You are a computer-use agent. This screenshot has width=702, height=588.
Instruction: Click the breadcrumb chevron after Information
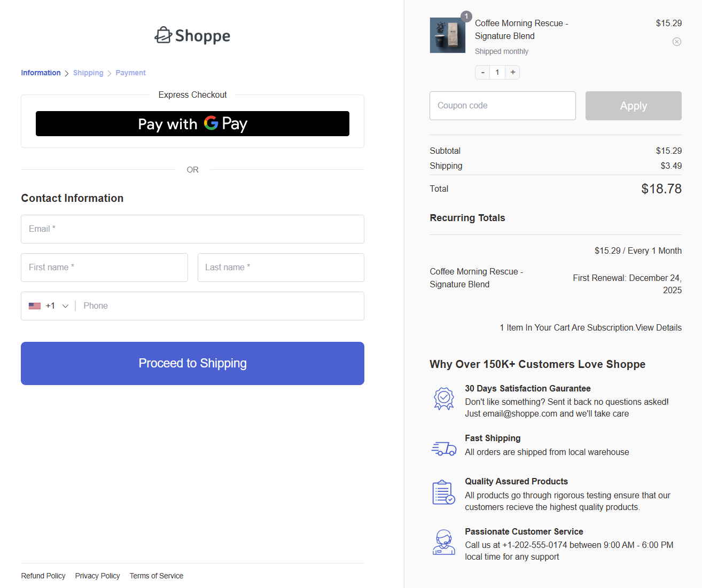(x=66, y=73)
